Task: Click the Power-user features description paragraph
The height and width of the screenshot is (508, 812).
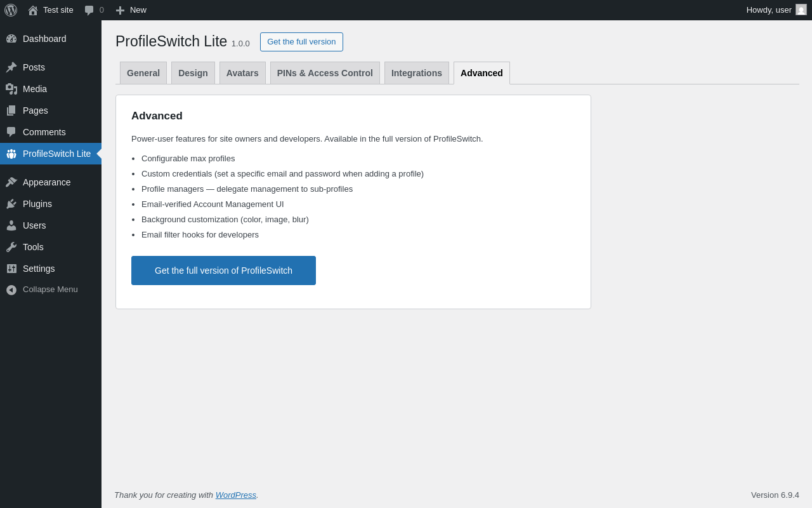Action: coord(307,139)
